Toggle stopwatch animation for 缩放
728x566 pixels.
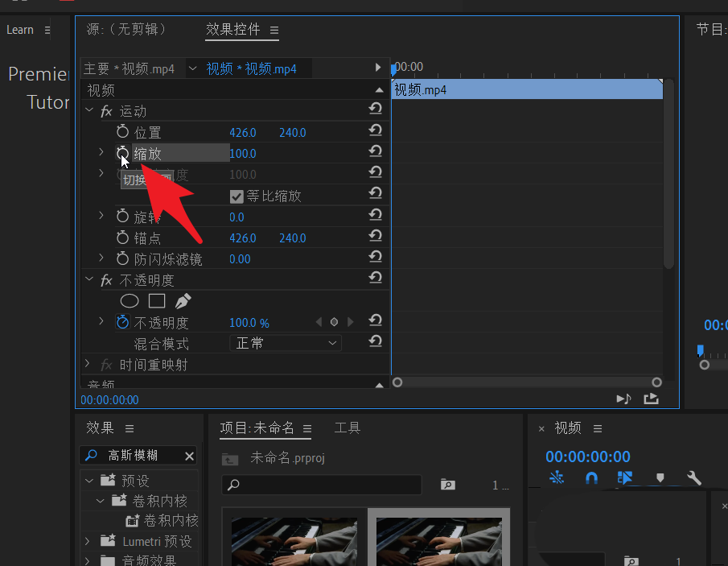[122, 153]
